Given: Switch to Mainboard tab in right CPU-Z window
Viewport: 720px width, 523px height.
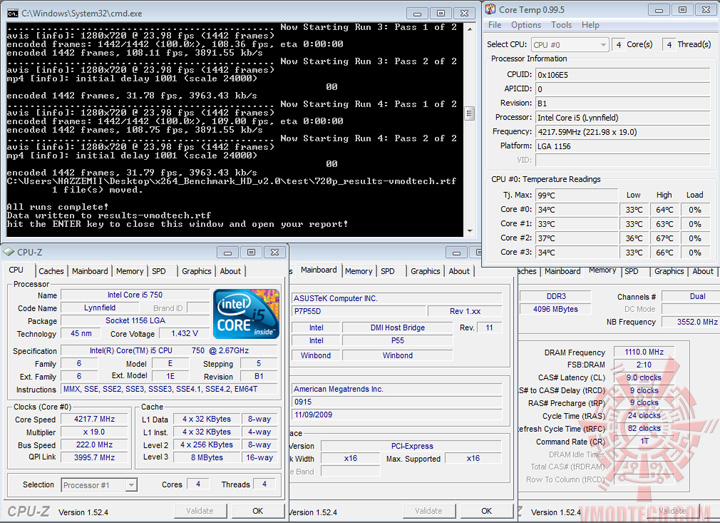Looking at the screenshot, I should tap(562, 271).
